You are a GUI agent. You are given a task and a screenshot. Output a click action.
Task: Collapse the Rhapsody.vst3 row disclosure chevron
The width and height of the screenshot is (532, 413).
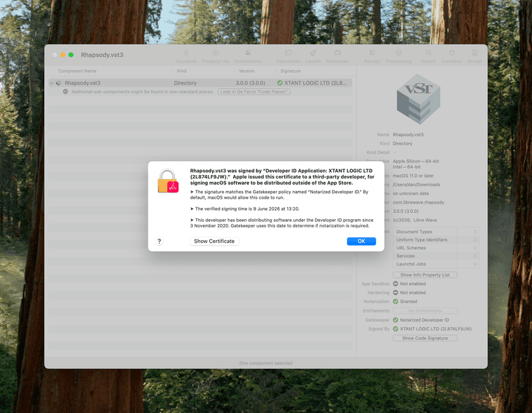(x=52, y=83)
